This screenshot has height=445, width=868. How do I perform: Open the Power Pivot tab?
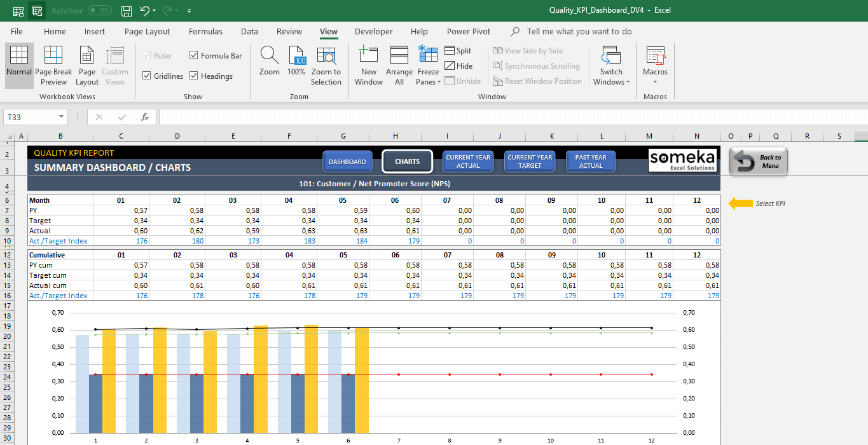click(x=468, y=31)
